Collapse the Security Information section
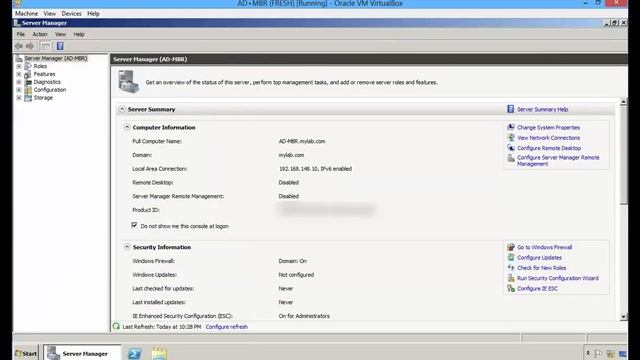 [x=127, y=247]
